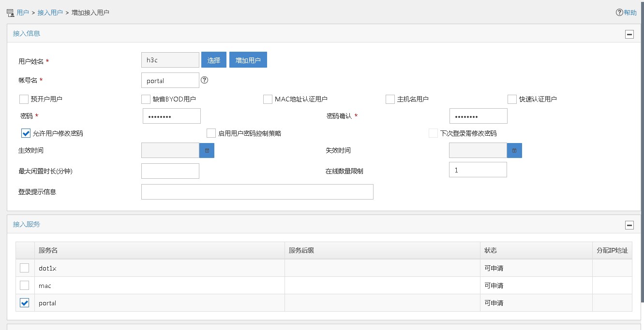Image resolution: width=644 pixels, height=330 pixels.
Task: Focus the 最大闲置时长 input field
Action: pos(170,171)
